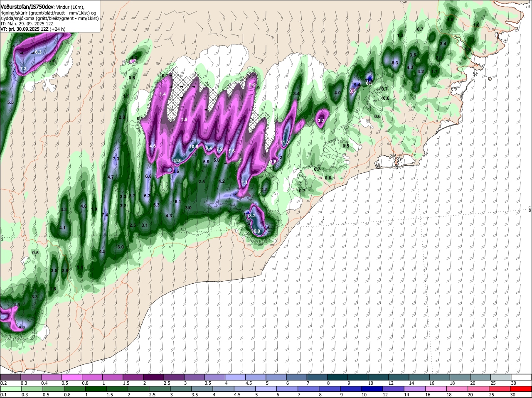Click the 5.9 precipitation value on the map
532x398 pixels.
[x=206, y=162]
